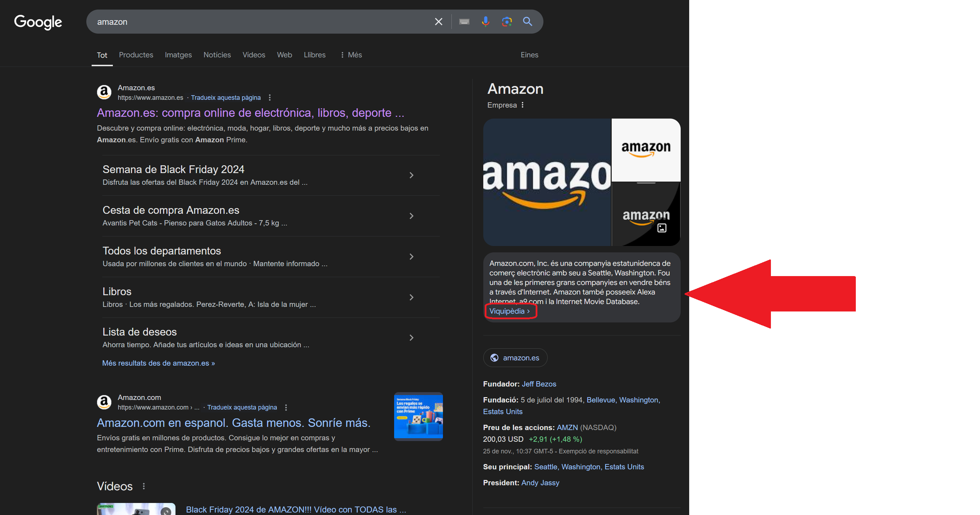Click the Google logo
The height and width of the screenshot is (515, 980).
(38, 22)
